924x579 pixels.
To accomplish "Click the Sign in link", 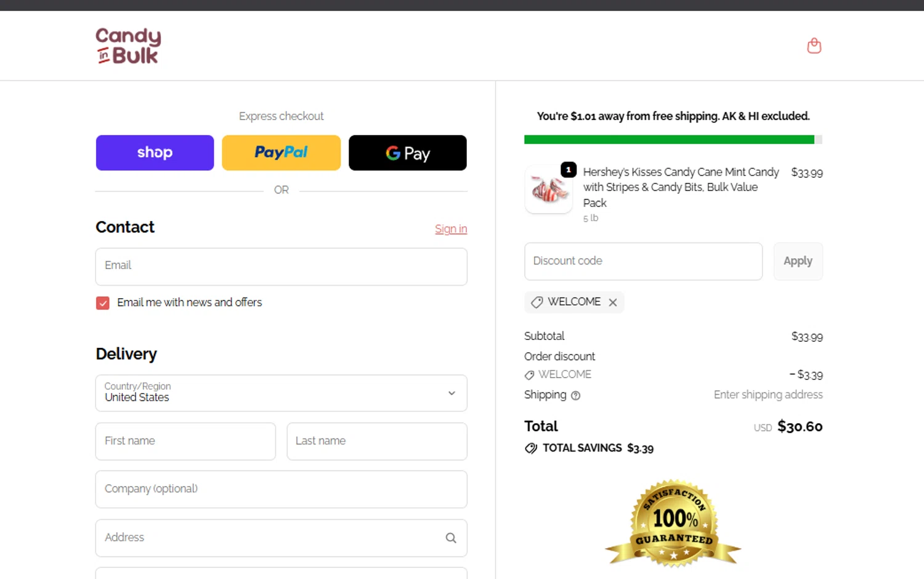I will click(x=451, y=229).
